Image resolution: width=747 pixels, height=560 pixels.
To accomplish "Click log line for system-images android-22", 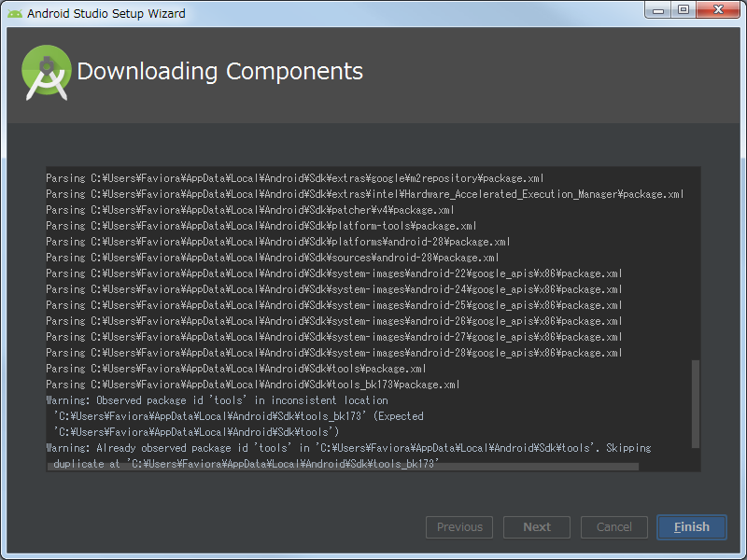I will (x=334, y=273).
